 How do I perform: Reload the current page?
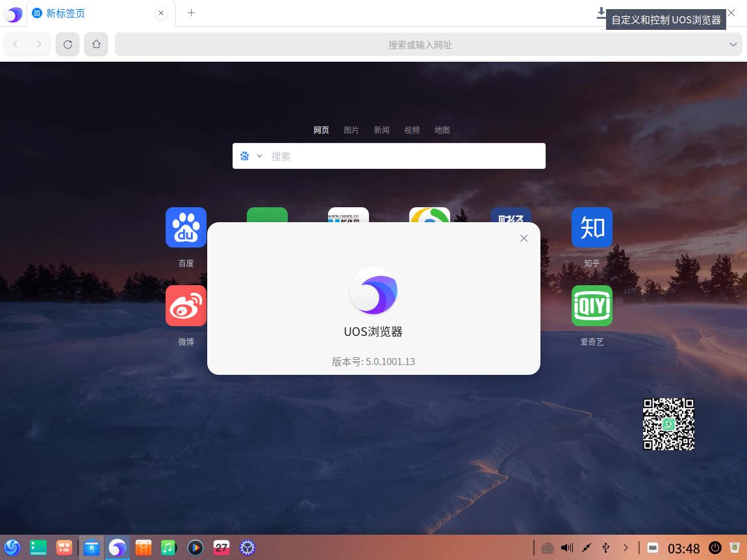point(68,44)
